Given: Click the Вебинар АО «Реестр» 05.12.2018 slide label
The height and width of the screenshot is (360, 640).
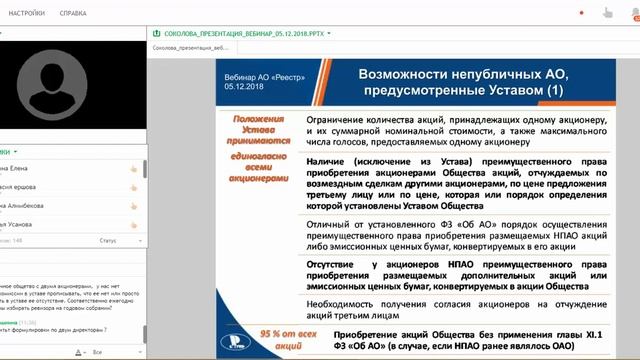Looking at the screenshot, I should pos(264,82).
